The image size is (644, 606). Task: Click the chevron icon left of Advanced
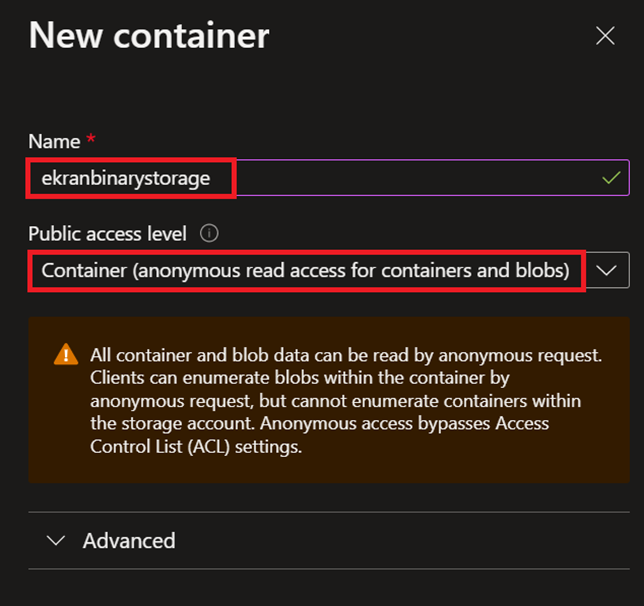point(57,541)
